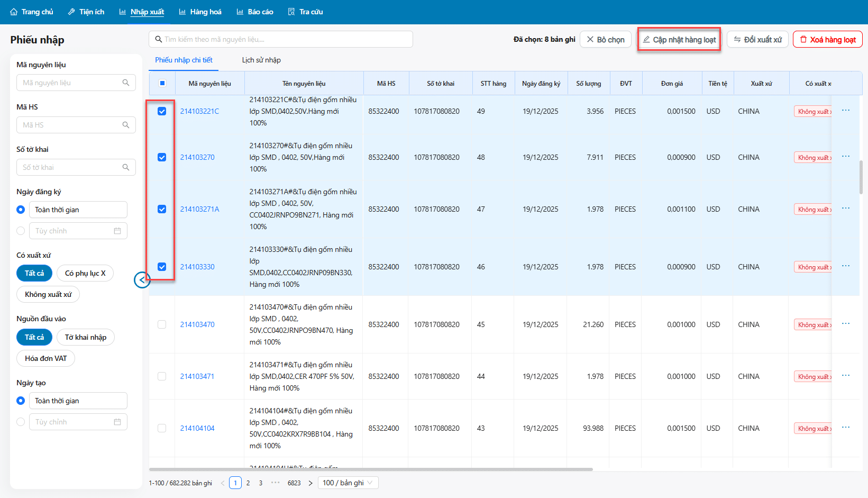Select Toàn thời gian radio under Ngày đăng ký
Screen dimensions: 868x498
pos(21,210)
